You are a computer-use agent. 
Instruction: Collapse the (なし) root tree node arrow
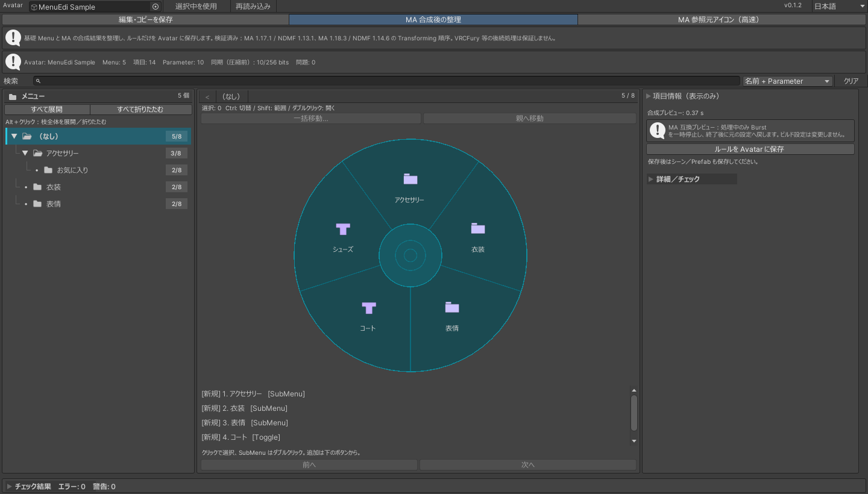14,136
